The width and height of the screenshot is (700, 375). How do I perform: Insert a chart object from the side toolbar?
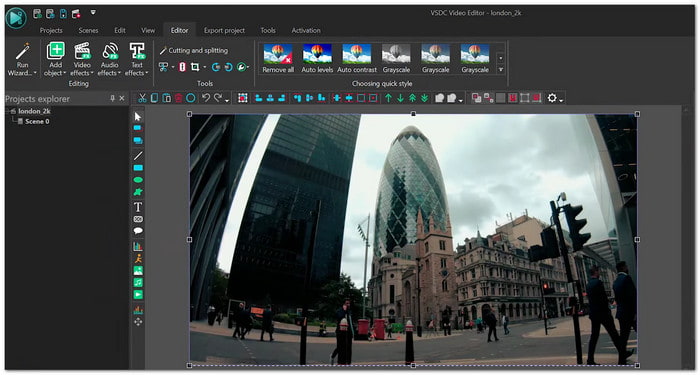click(138, 246)
